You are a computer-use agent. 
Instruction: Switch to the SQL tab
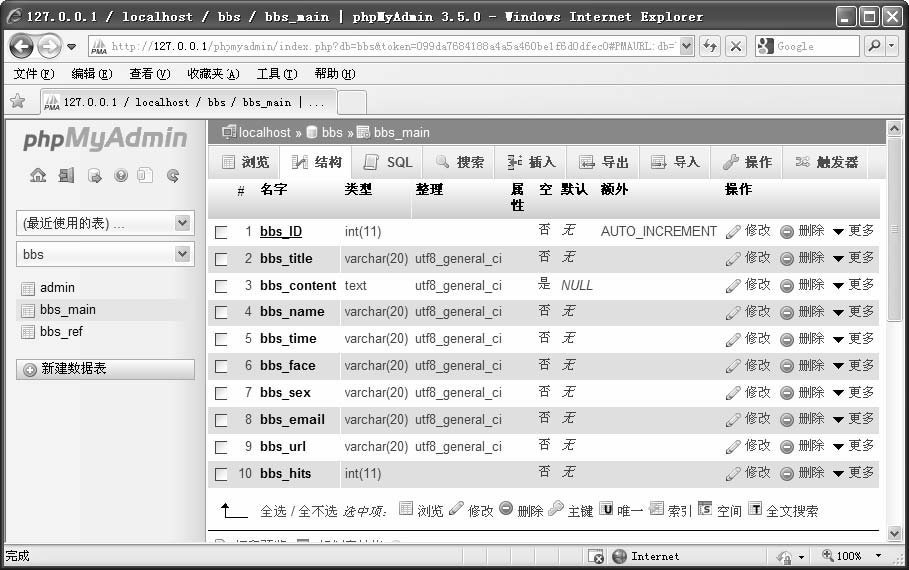(x=387, y=162)
